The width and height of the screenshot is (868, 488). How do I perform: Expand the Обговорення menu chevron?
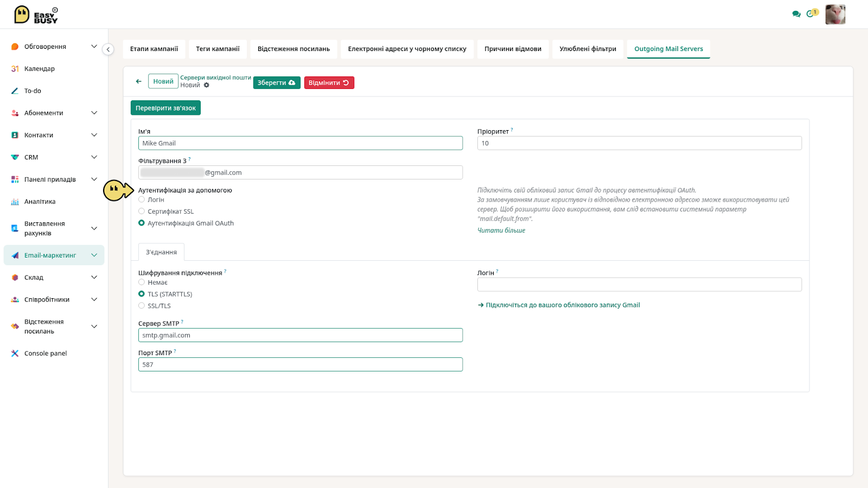[94, 47]
